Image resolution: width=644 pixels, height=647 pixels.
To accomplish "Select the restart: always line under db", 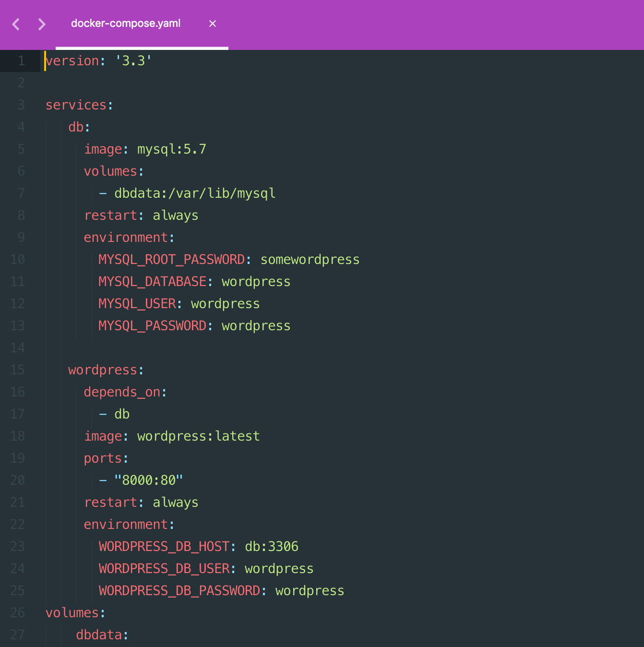I will pyautogui.click(x=141, y=215).
